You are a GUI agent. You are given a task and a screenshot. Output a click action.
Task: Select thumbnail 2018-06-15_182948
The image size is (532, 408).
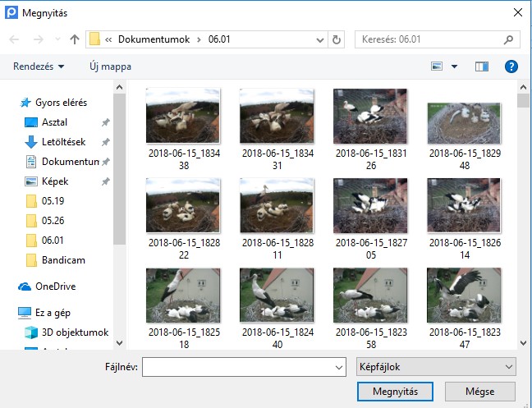click(x=464, y=123)
